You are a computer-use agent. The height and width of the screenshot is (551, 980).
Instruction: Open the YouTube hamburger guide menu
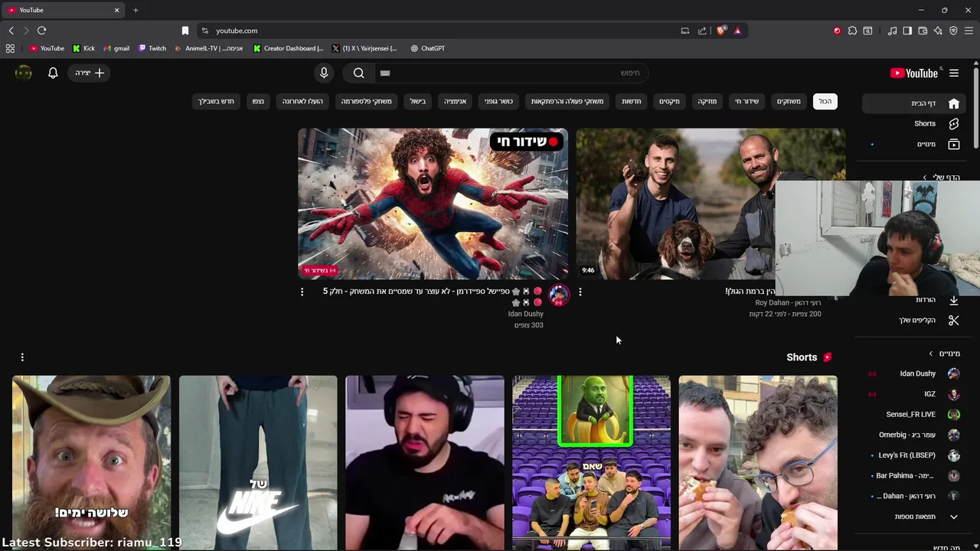point(954,73)
